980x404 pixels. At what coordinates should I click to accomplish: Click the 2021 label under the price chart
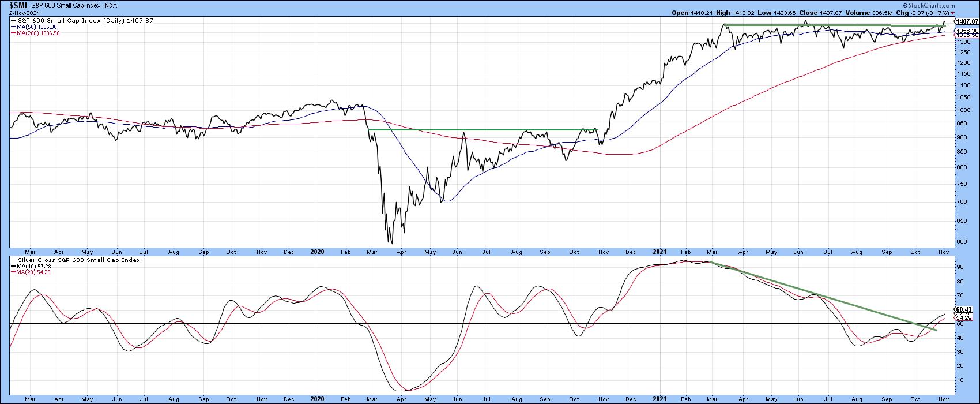(659, 252)
